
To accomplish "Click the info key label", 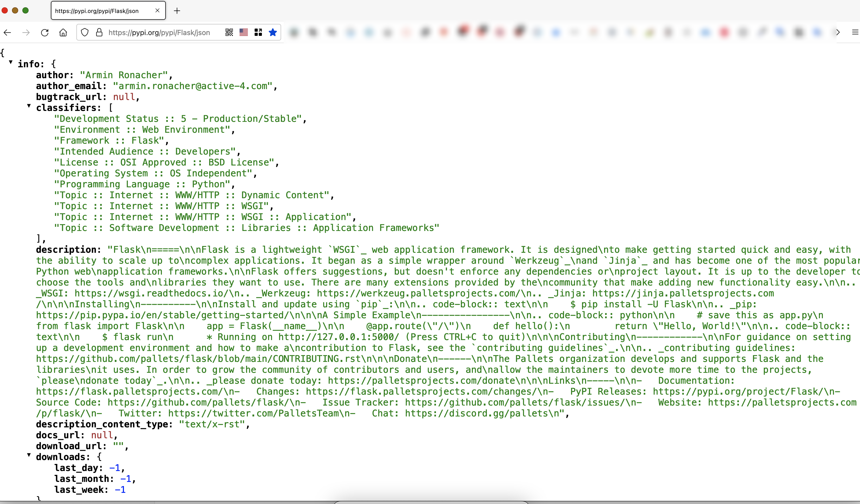I will (31, 64).
